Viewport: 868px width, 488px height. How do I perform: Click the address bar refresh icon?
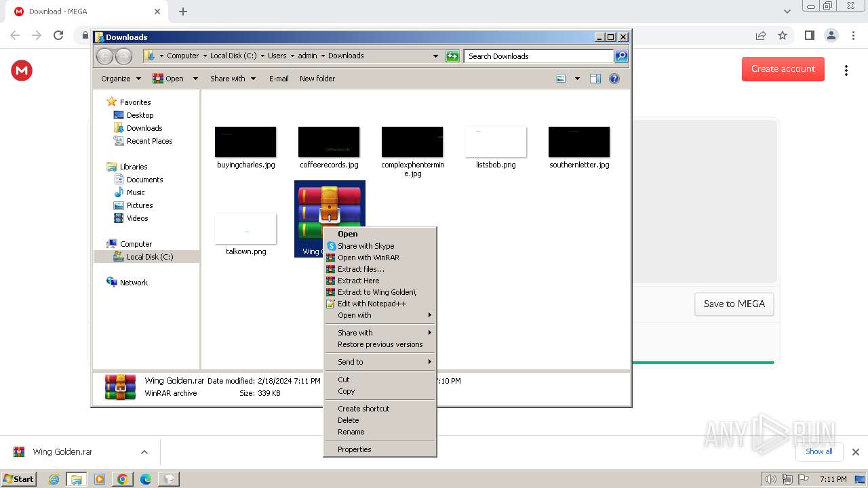(452, 56)
